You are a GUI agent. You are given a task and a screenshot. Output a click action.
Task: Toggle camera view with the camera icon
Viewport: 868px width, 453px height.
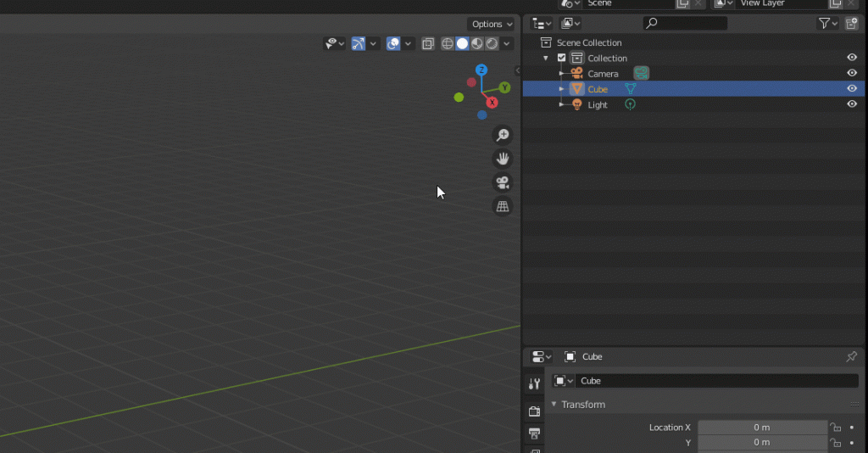tap(503, 182)
